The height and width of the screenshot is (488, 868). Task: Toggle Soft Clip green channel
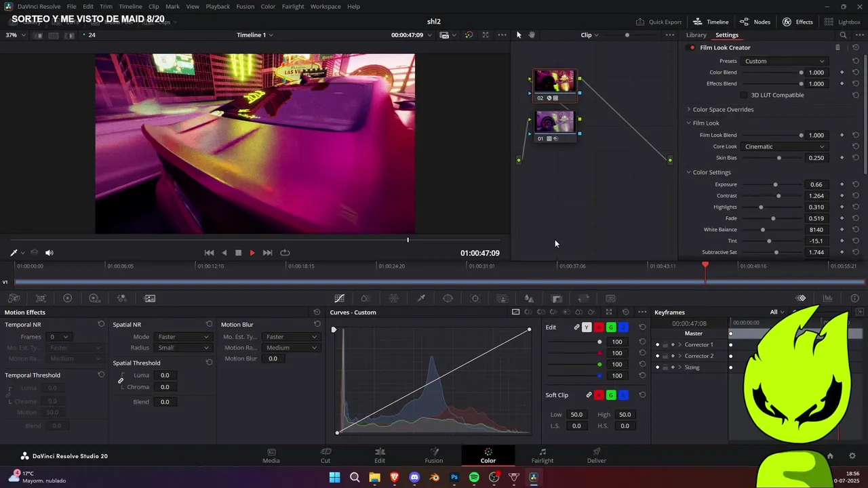point(611,395)
